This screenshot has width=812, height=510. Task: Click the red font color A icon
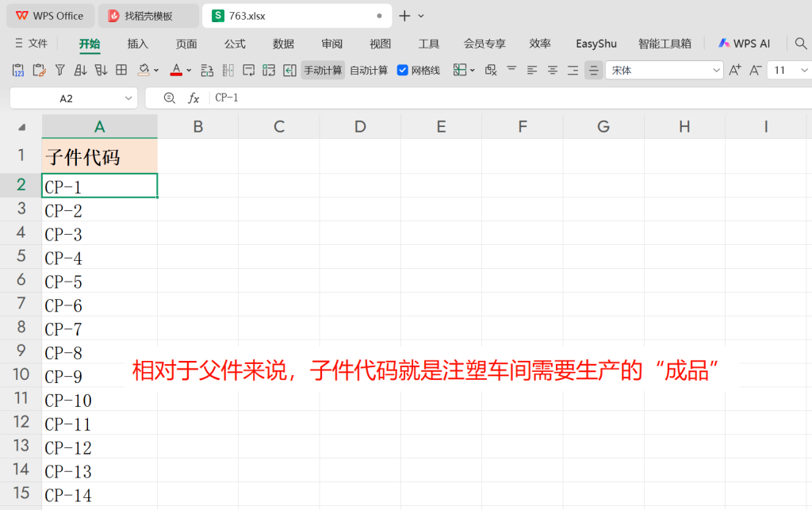pos(176,70)
